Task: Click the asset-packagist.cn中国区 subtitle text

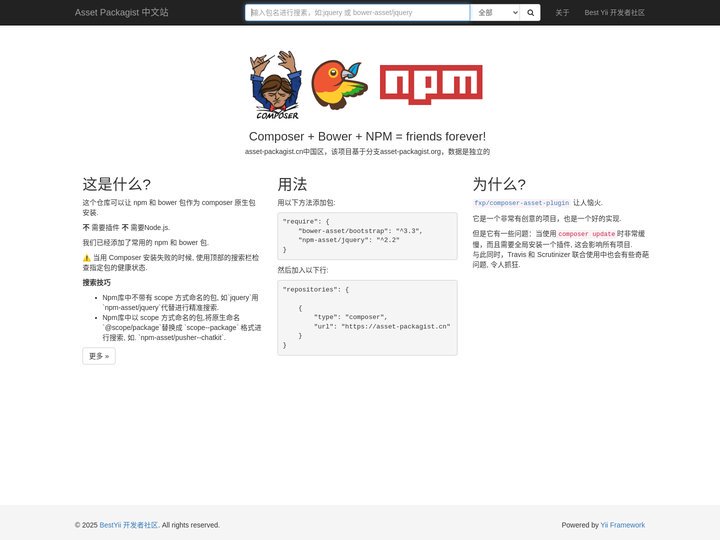Action: 367,152
